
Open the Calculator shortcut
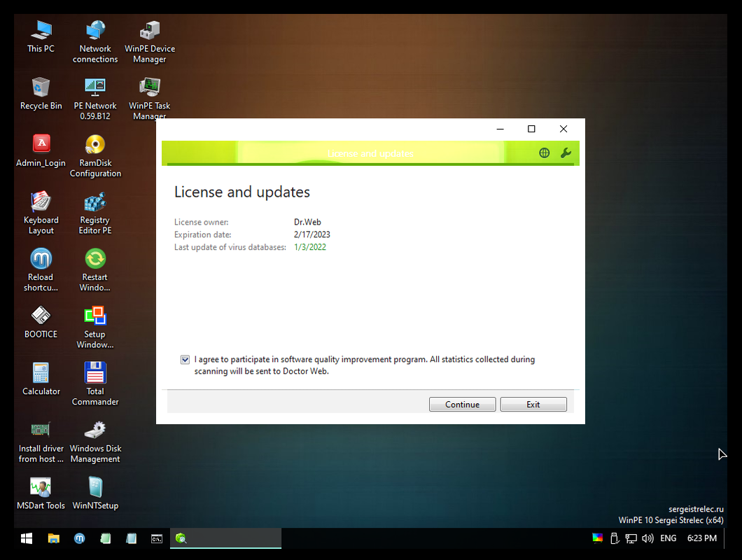click(x=41, y=379)
